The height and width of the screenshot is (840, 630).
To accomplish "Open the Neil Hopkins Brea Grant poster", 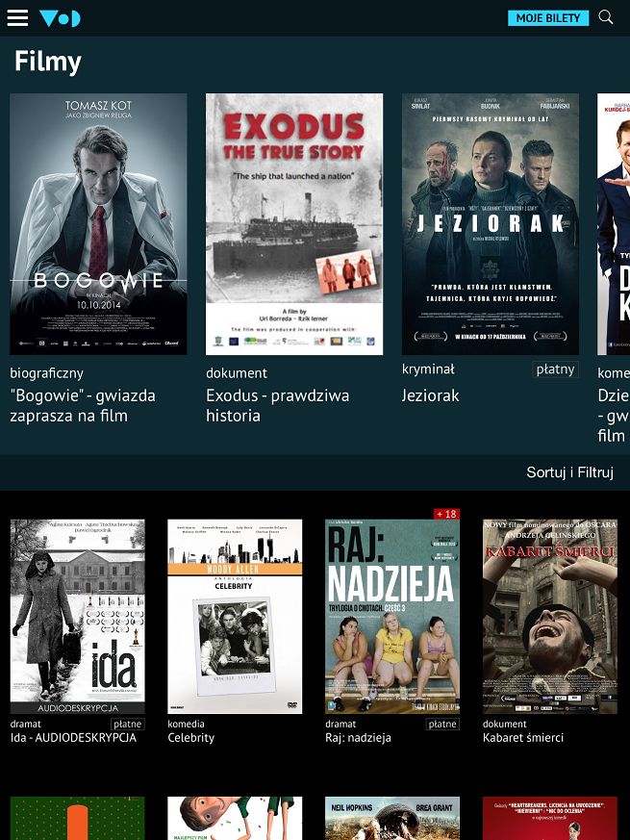I will click(x=392, y=818).
